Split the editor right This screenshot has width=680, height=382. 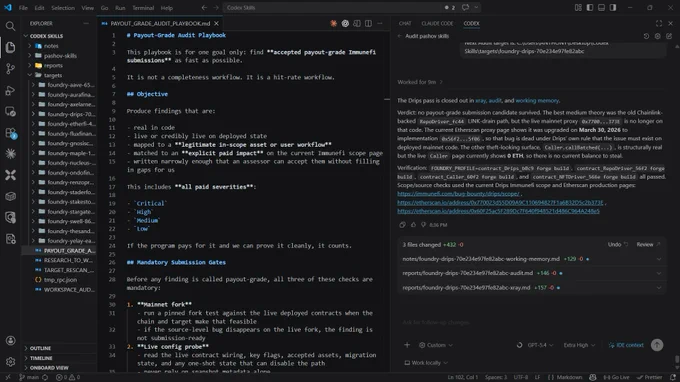[368, 23]
